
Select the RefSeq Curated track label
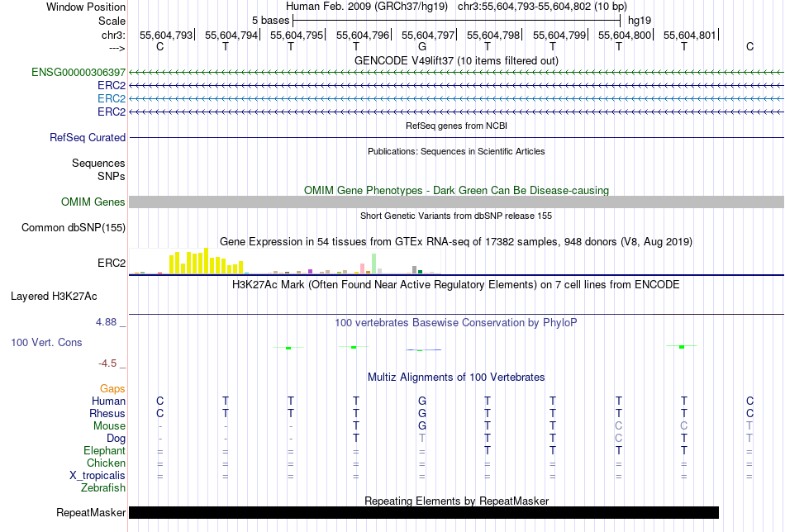point(88,137)
